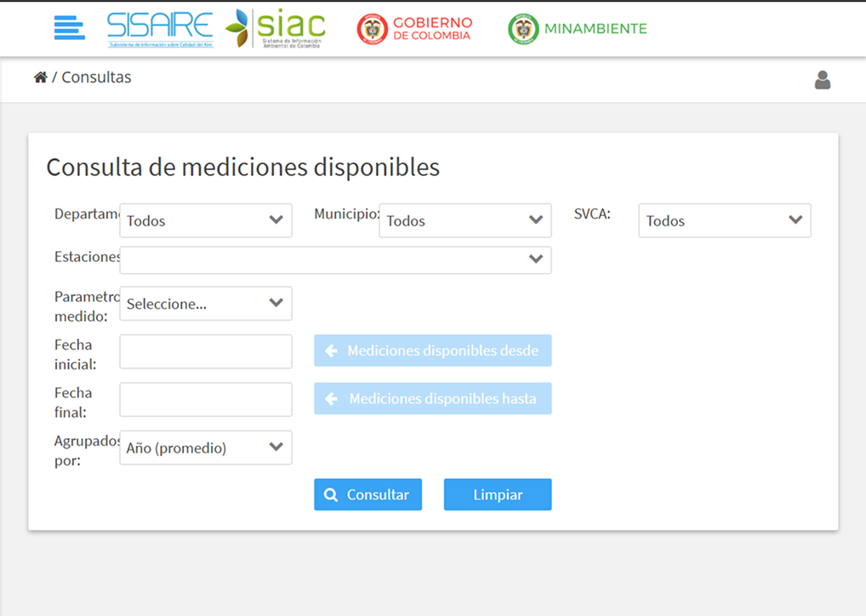866x616 pixels.
Task: Expand the Departamento dropdown
Action: 206,220
